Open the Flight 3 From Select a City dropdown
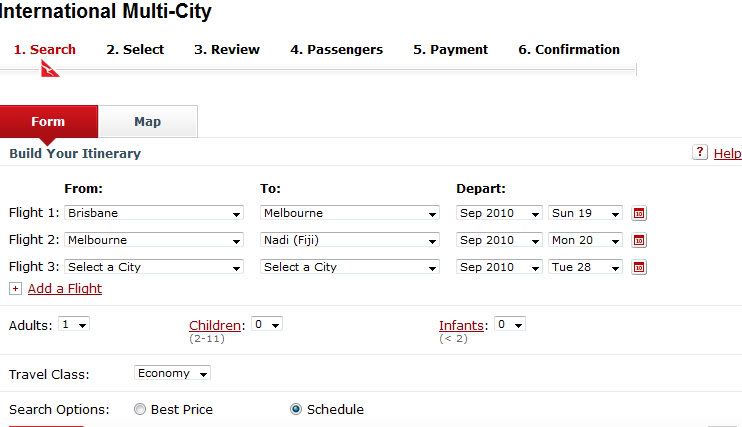The width and height of the screenshot is (742, 427). [154, 267]
